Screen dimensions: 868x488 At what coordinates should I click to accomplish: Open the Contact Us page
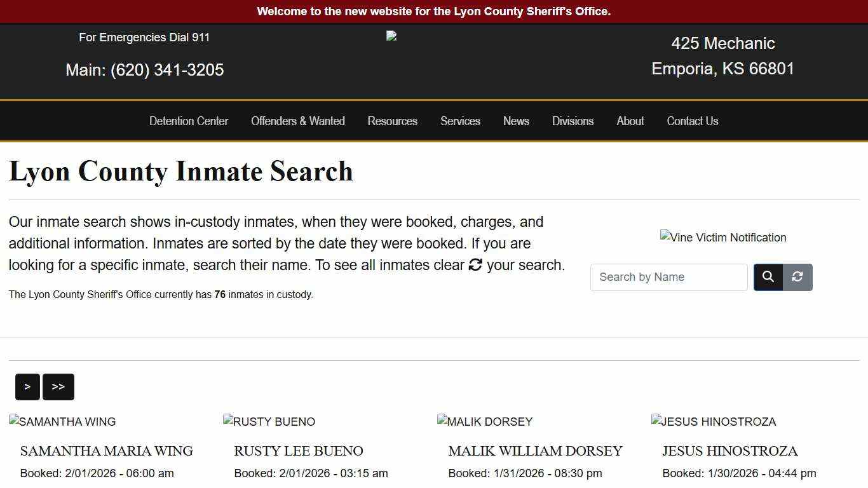[x=692, y=121]
